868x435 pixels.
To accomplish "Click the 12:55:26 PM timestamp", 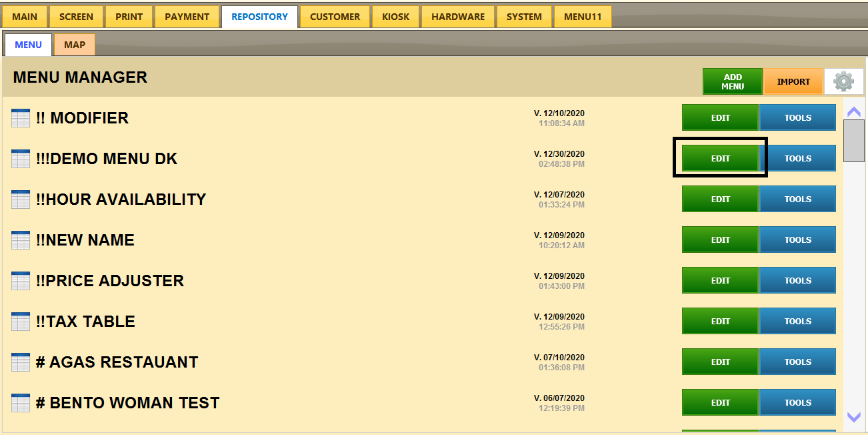I will coord(561,327).
